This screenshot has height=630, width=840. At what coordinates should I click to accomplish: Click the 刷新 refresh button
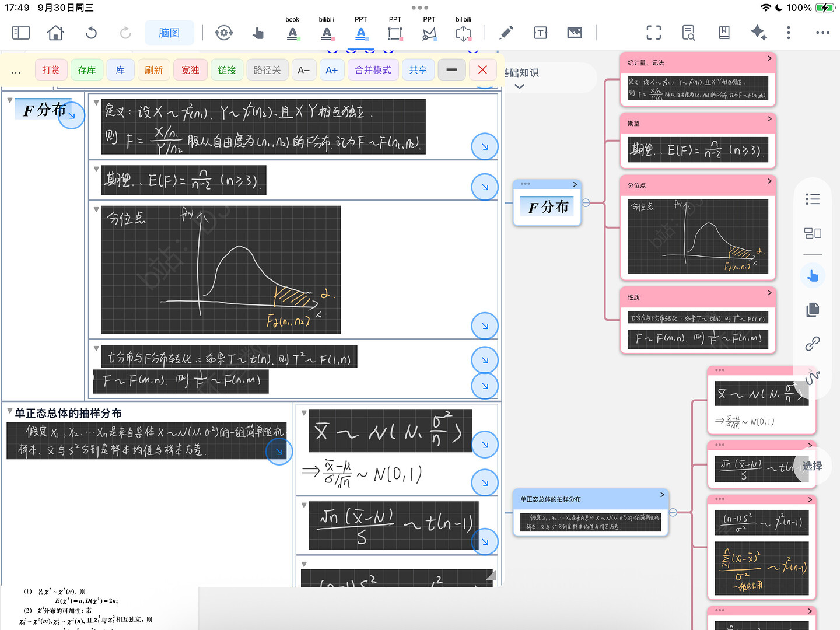pos(153,70)
